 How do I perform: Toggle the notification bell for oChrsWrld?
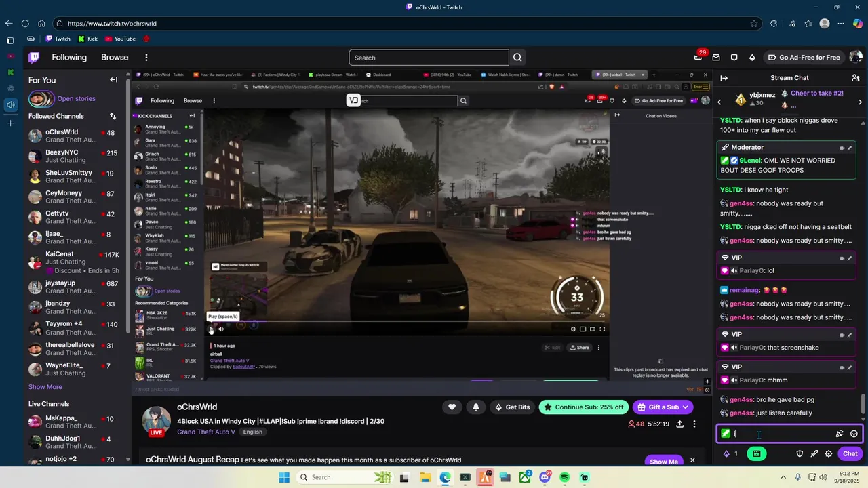(476, 407)
